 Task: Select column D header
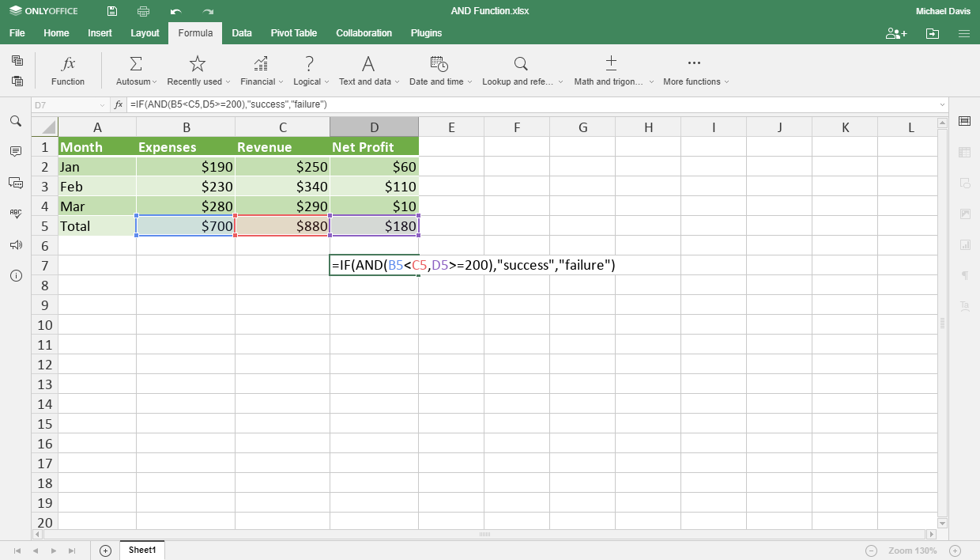374,127
